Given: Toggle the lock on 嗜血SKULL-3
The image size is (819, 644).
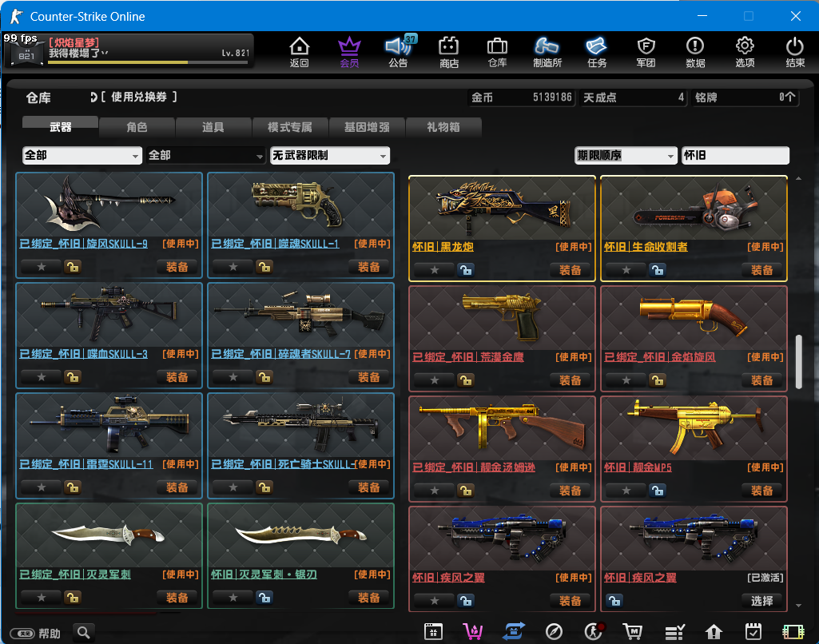Looking at the screenshot, I should point(72,377).
